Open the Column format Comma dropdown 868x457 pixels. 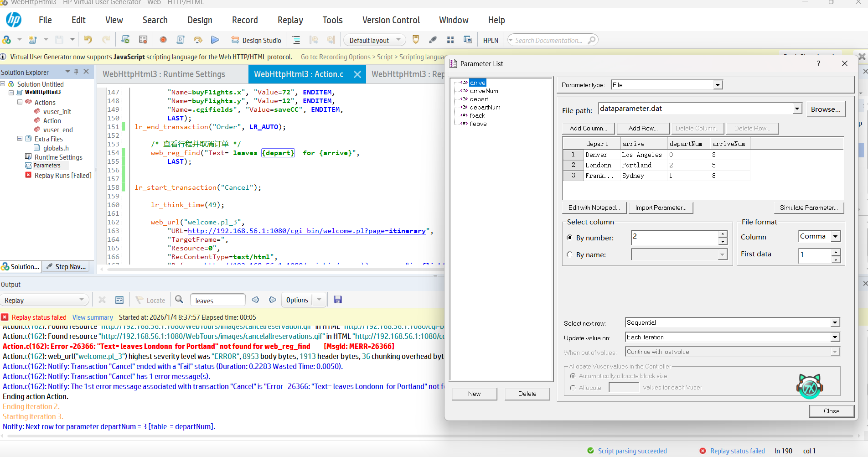(x=836, y=236)
